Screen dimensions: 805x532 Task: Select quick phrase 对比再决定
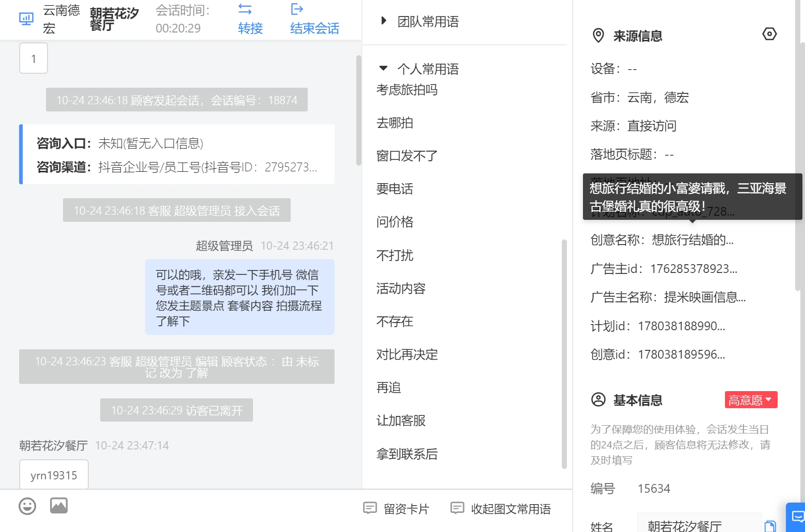pos(407,354)
